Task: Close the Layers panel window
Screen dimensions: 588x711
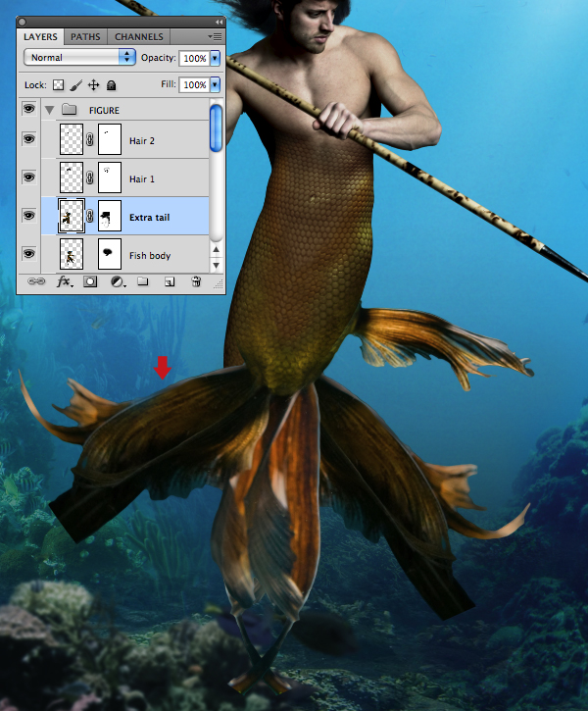Action: 23,22
